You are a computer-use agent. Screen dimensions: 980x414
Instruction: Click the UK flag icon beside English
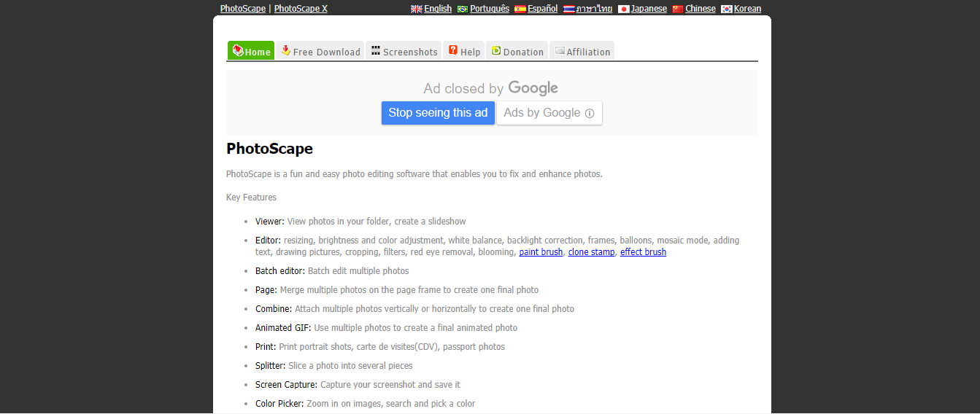click(417, 9)
